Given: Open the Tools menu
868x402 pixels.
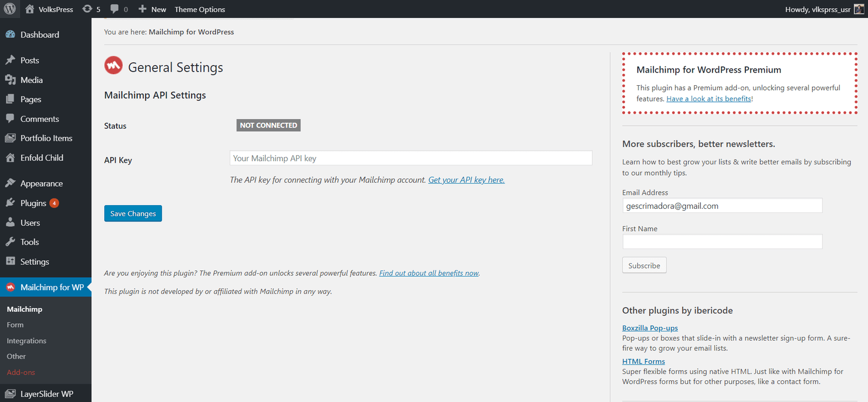Looking at the screenshot, I should tap(30, 242).
